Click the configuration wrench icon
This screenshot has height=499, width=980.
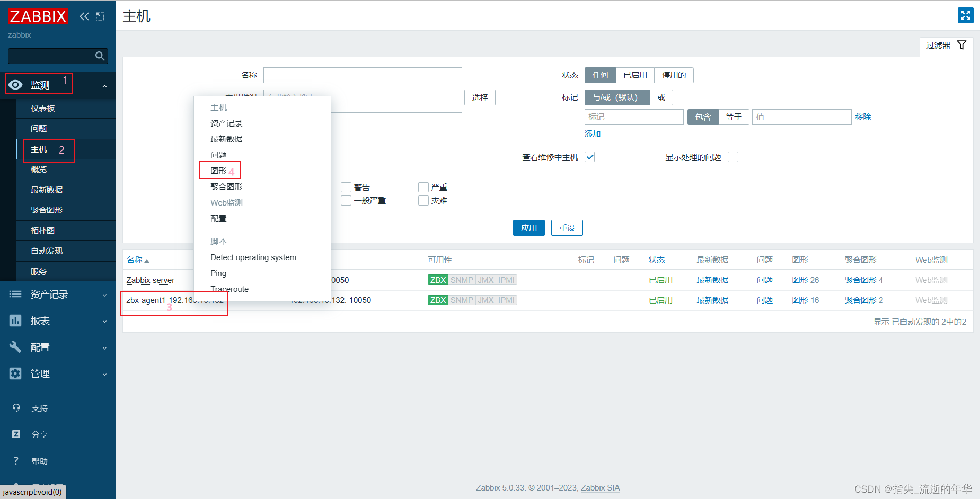click(x=15, y=347)
